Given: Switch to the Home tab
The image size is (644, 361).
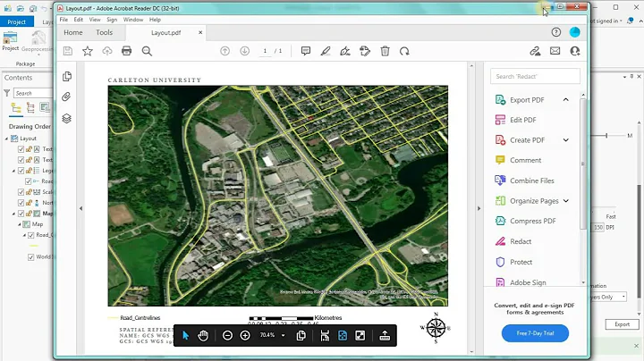Looking at the screenshot, I should point(73,32).
